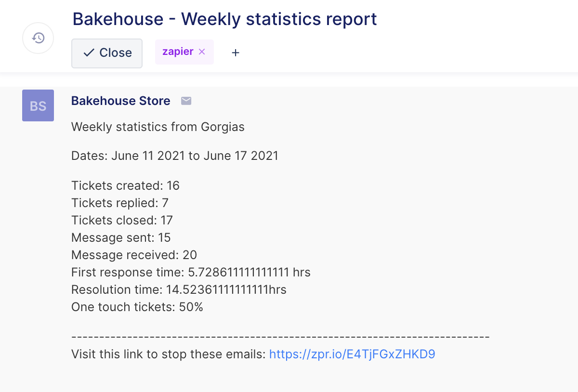Click the Resolution time value line

pyautogui.click(x=179, y=290)
